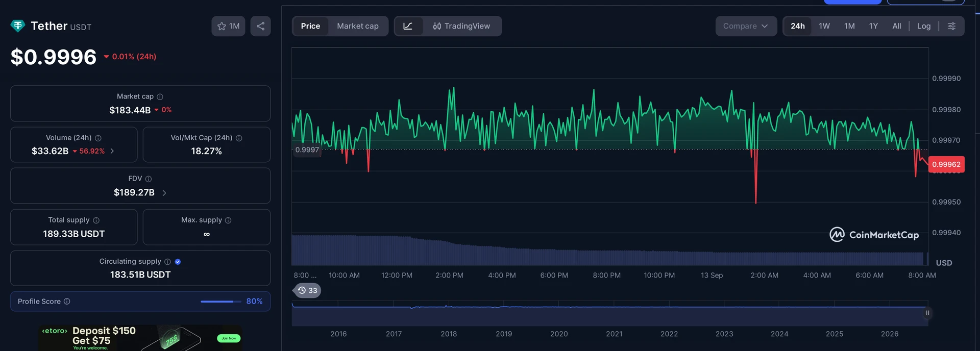Click the 189.33B USDT total supply value
Viewport: 980px width, 351px height.
(x=73, y=234)
